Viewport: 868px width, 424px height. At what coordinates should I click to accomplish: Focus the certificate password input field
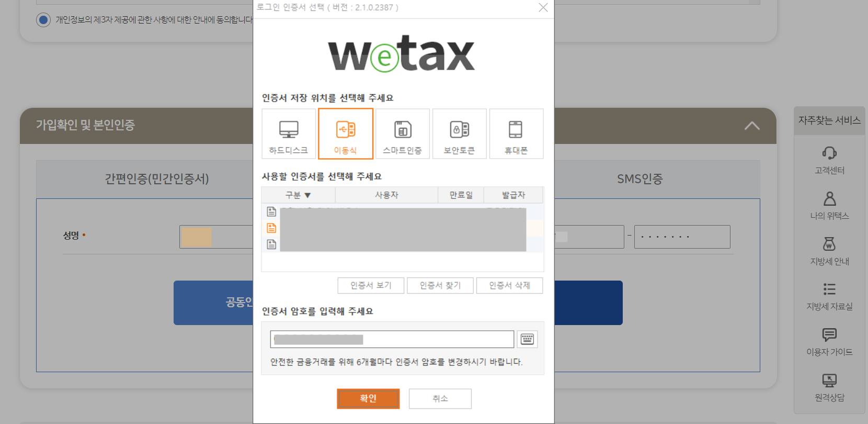coord(392,339)
